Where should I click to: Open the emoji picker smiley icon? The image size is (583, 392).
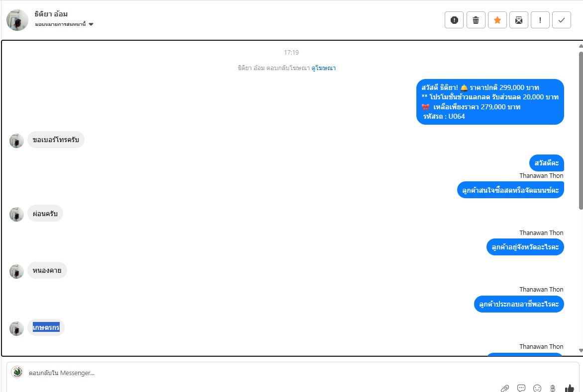[537, 389]
